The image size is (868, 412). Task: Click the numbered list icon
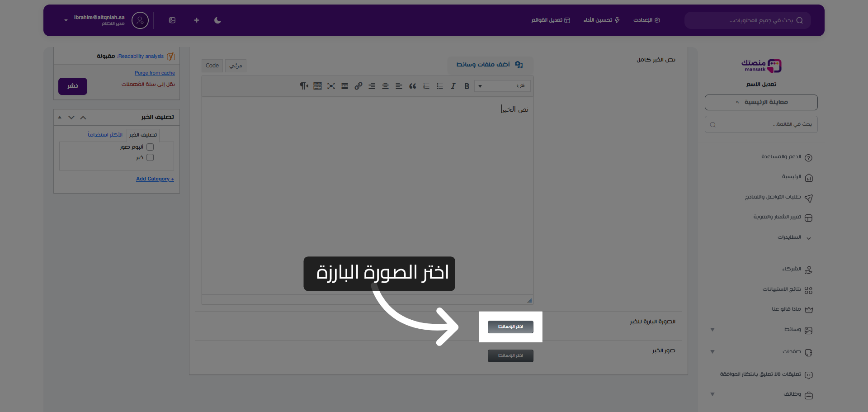coord(425,86)
